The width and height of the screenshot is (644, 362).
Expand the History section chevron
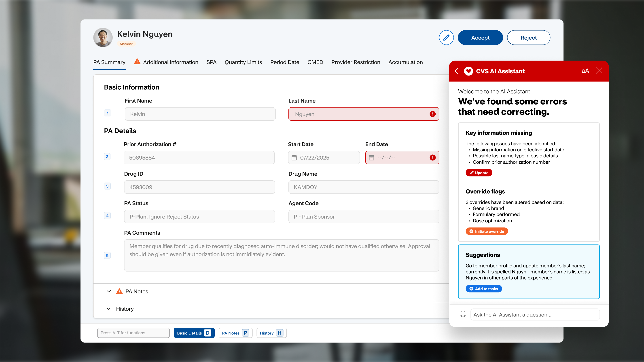(108, 309)
